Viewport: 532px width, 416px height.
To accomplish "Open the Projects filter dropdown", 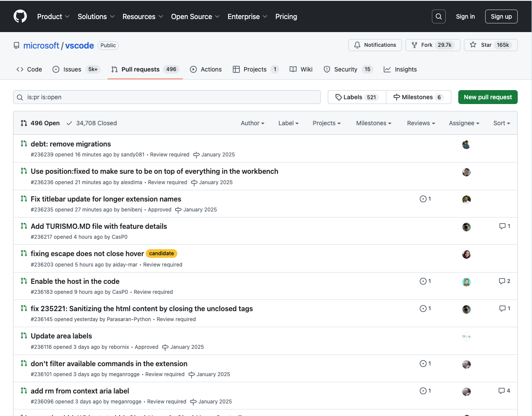I will click(326, 123).
